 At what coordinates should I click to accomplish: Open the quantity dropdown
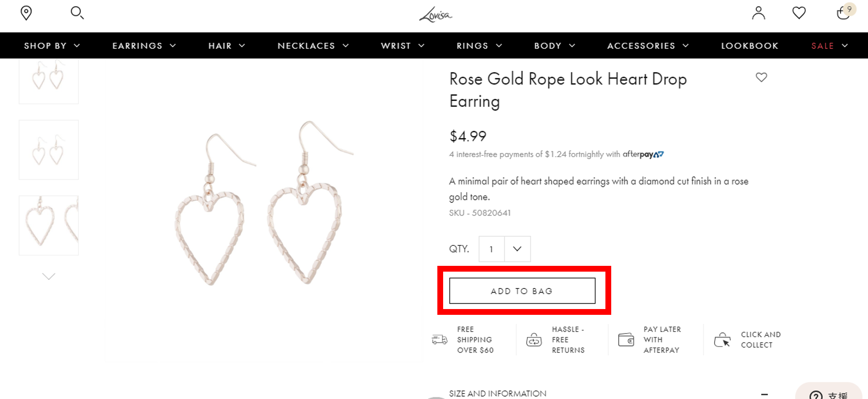click(x=517, y=249)
